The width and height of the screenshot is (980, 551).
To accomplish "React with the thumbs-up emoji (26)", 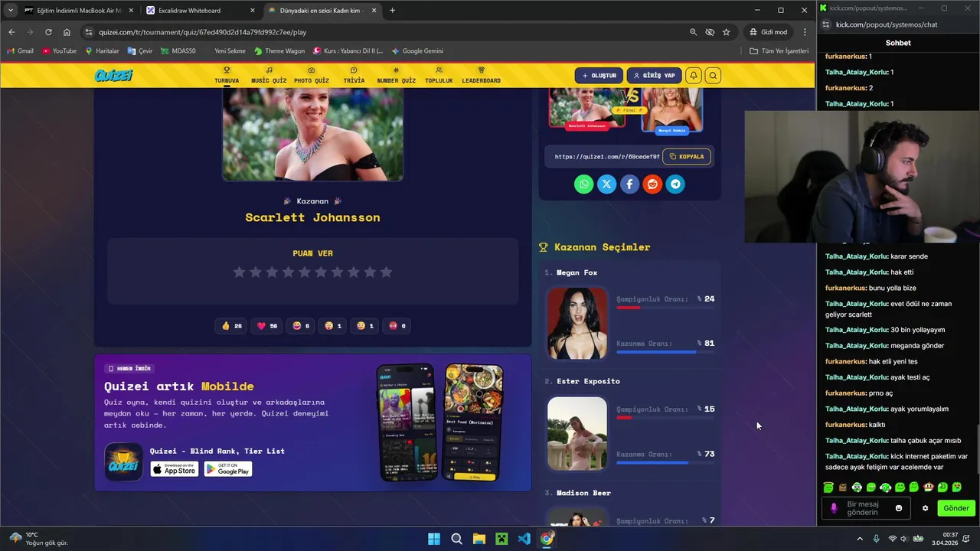I will [232, 326].
